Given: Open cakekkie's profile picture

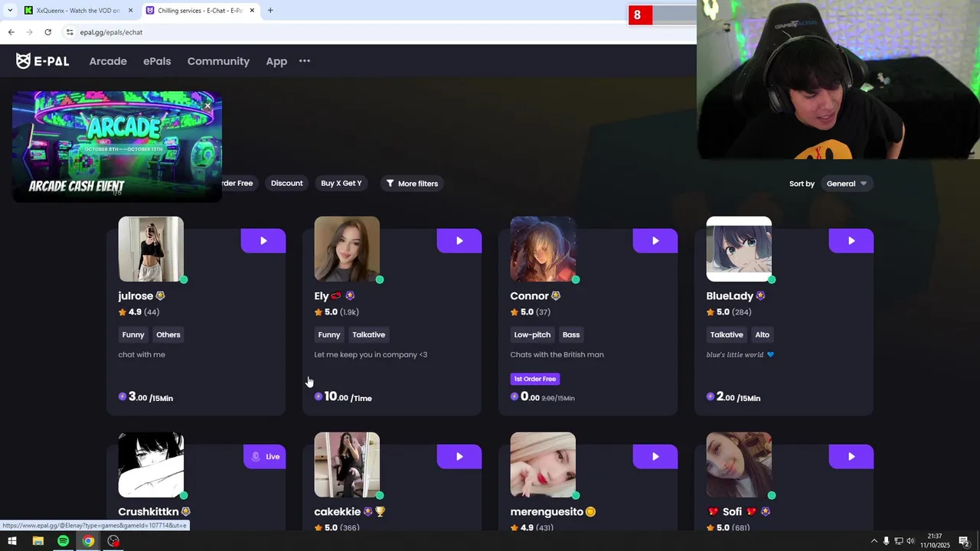Looking at the screenshot, I should click(347, 465).
